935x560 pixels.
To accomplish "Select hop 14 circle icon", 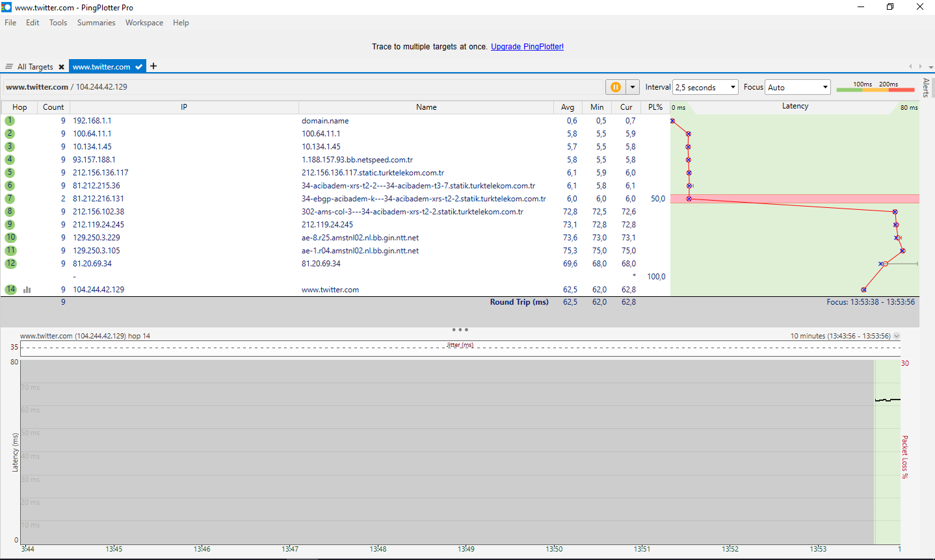I will coord(10,290).
